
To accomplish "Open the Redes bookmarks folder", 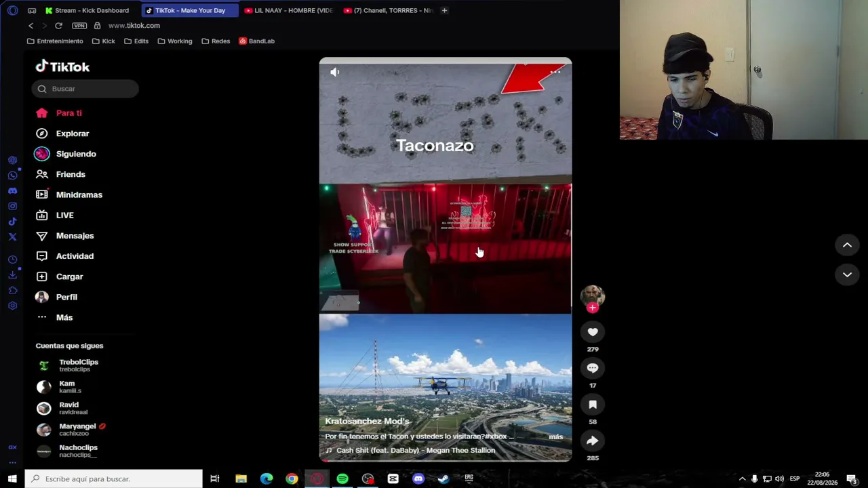I will click(x=216, y=41).
